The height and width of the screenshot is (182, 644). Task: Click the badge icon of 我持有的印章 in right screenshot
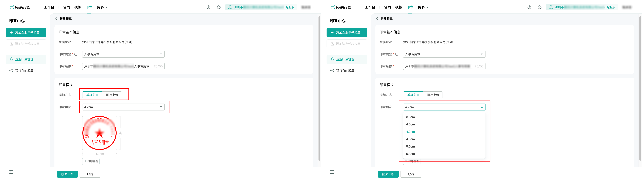pyautogui.click(x=332, y=71)
